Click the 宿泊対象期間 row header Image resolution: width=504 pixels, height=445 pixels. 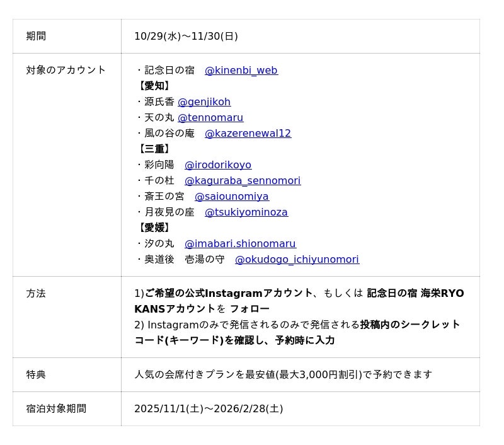[x=56, y=409]
